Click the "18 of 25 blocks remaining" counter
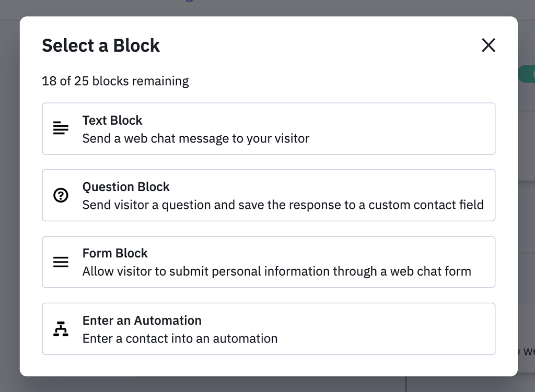Screen dimensions: 535x392 tap(115, 81)
